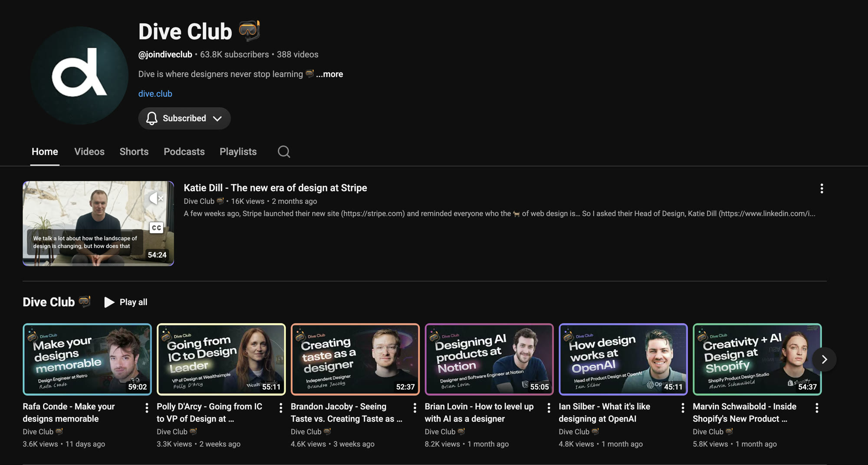
Task: Open channel search magnifier icon
Action: 284,151
